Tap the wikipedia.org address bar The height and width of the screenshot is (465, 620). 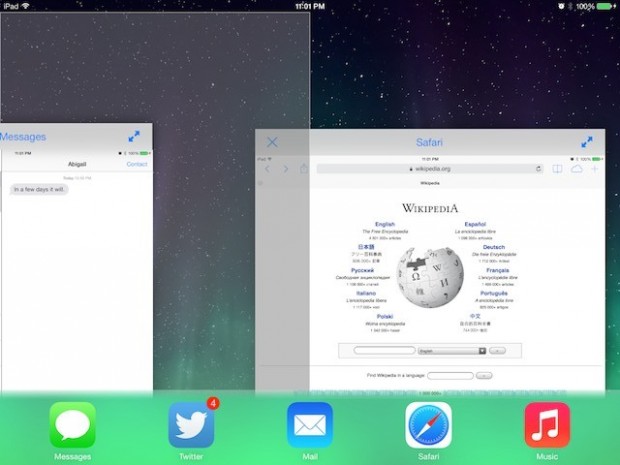point(430,169)
